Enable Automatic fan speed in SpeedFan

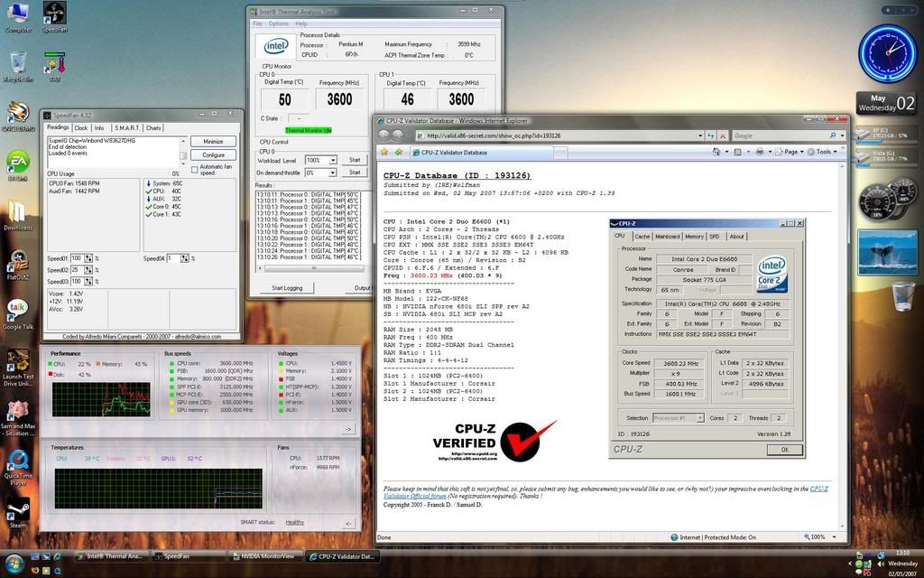coord(195,170)
